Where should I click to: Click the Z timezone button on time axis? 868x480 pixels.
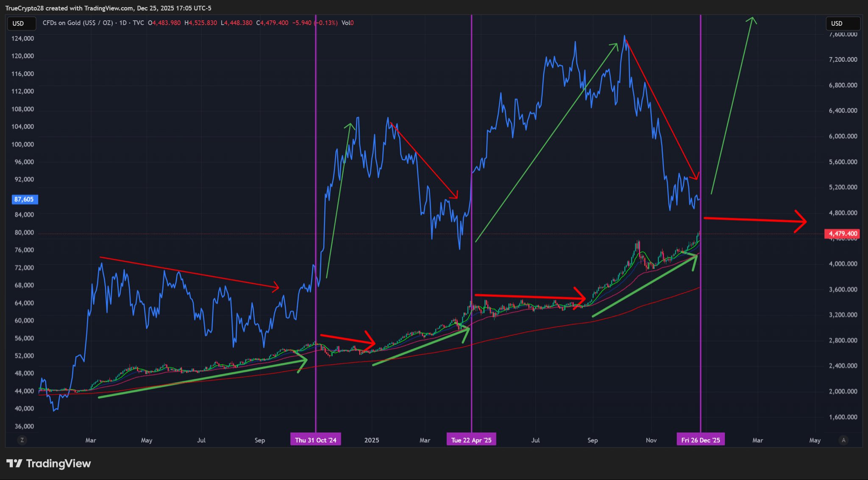click(x=22, y=440)
